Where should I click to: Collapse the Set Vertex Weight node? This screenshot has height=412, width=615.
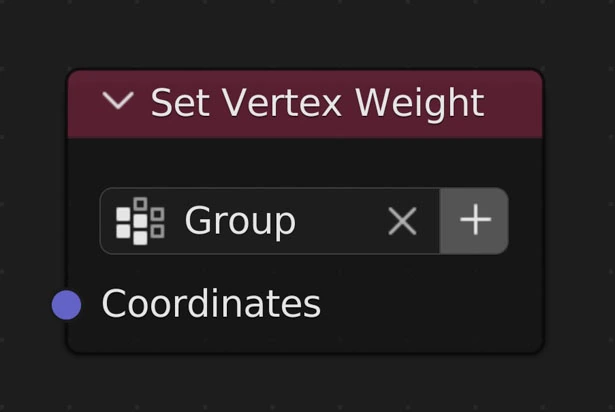tap(119, 102)
